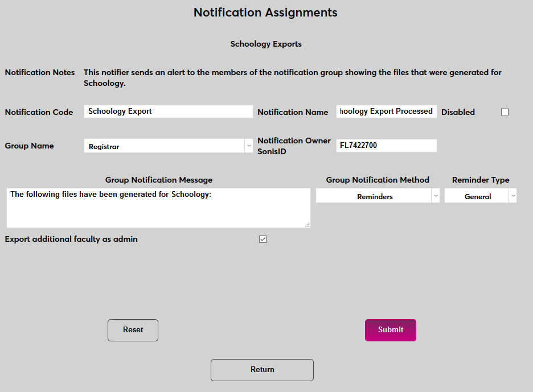Click the Notification Name text box
Image resolution: width=533 pixels, height=392 pixels.
pos(386,111)
